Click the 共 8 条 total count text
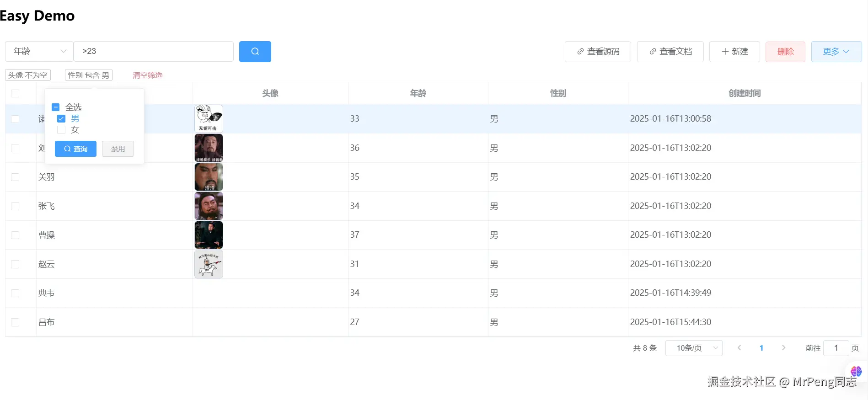868x400 pixels. pyautogui.click(x=645, y=348)
